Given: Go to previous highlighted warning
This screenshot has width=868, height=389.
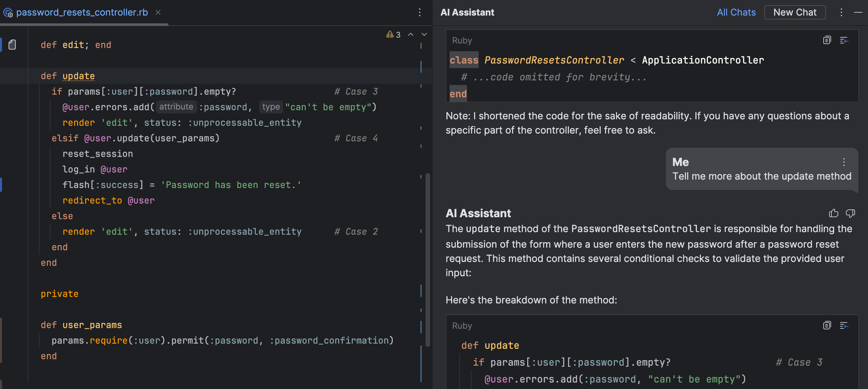Looking at the screenshot, I should pyautogui.click(x=410, y=34).
